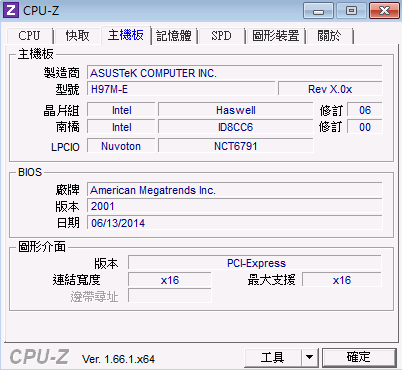
Task: Click the Haswell chipset value
Action: point(236,110)
